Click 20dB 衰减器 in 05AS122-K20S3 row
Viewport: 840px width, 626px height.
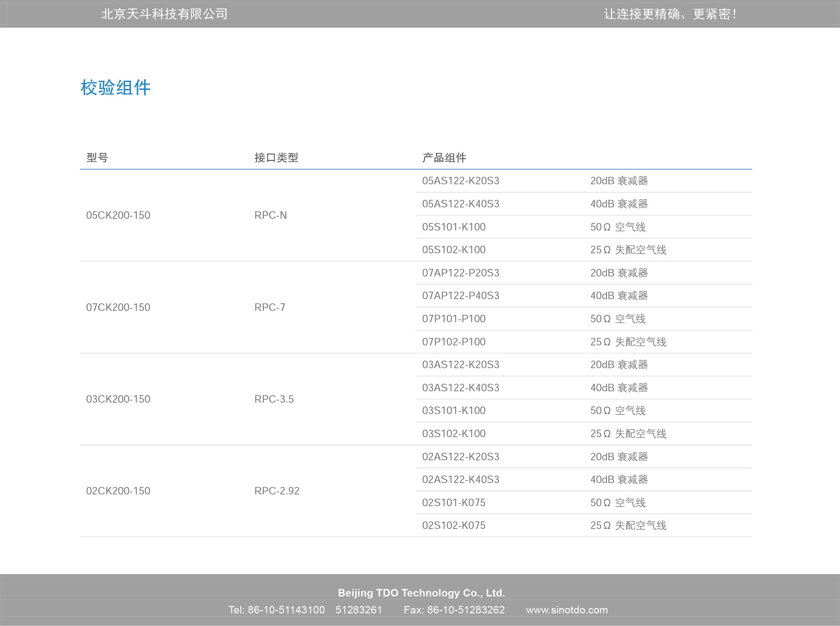click(x=619, y=181)
